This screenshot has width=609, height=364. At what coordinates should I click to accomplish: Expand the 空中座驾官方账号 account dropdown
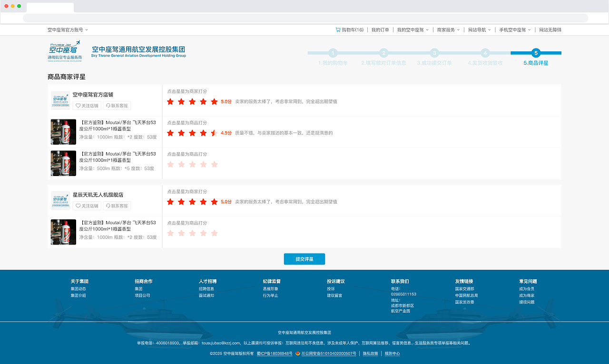click(x=68, y=30)
